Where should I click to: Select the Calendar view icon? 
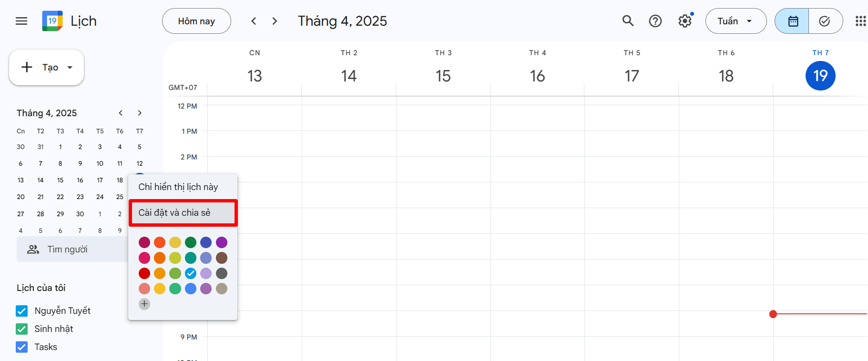click(x=791, y=21)
